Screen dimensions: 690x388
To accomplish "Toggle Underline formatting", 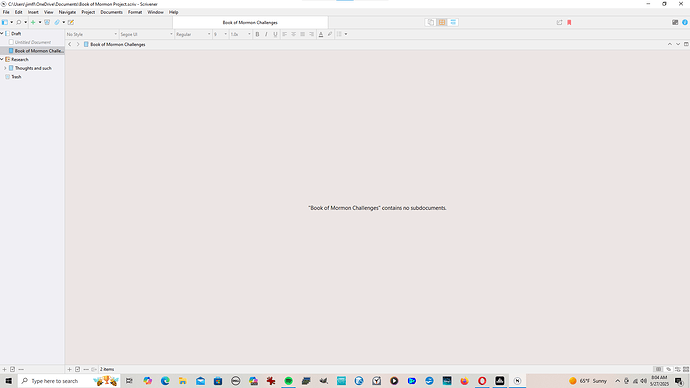I will point(275,34).
